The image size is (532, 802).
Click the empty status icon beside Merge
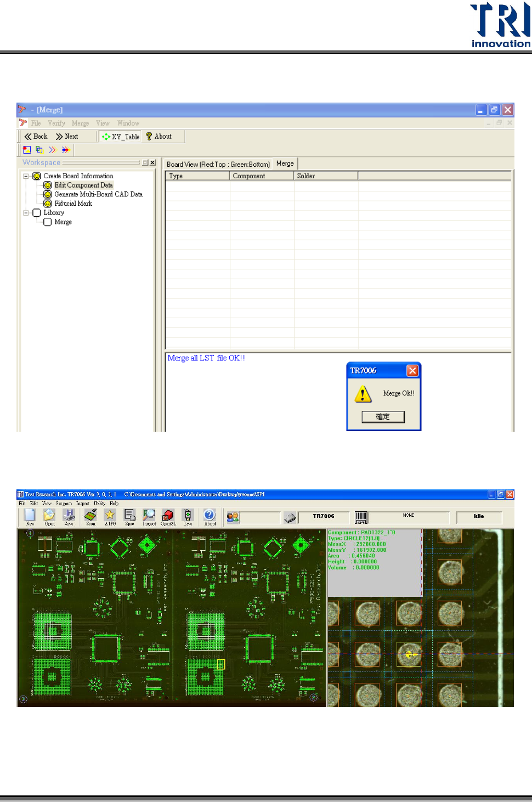(48, 222)
